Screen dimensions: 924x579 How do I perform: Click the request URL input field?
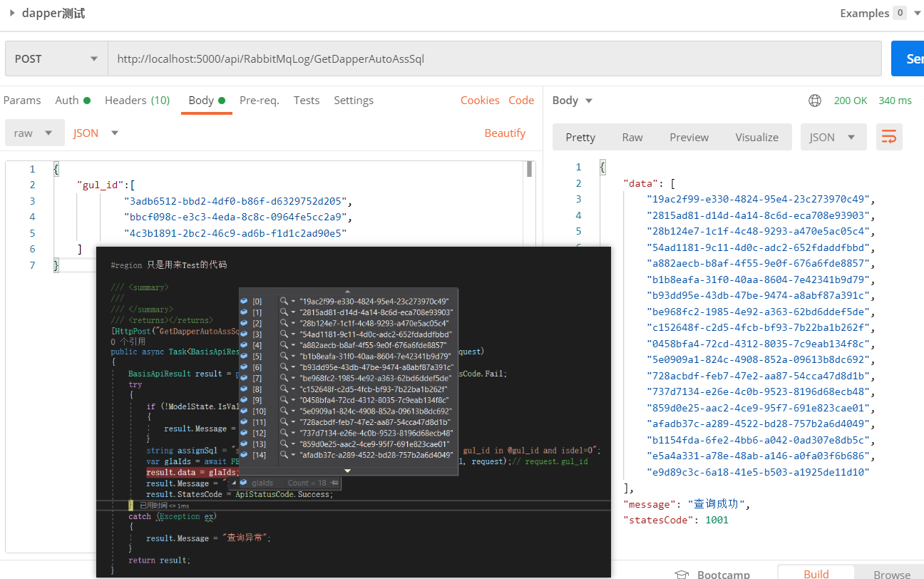click(496, 59)
